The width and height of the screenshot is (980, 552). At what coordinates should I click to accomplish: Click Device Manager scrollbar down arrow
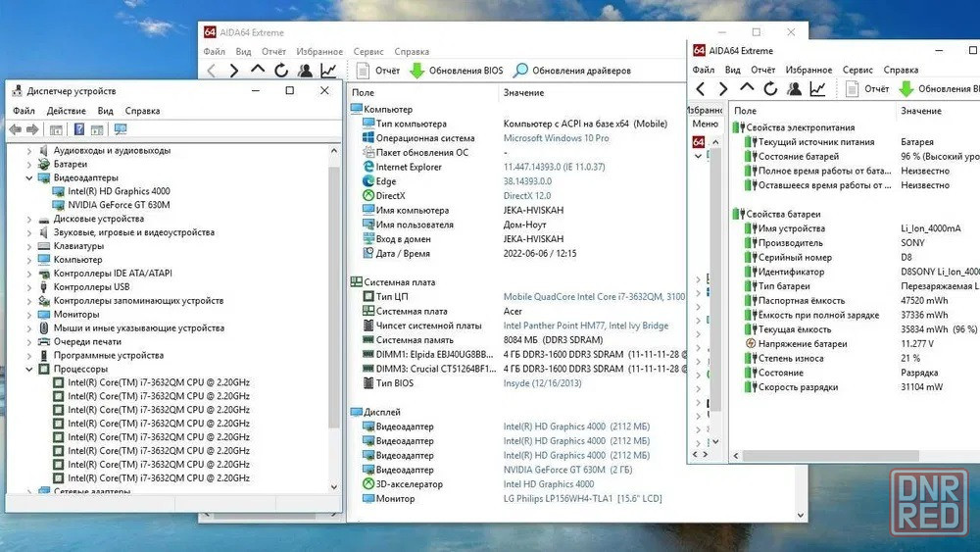[334, 487]
